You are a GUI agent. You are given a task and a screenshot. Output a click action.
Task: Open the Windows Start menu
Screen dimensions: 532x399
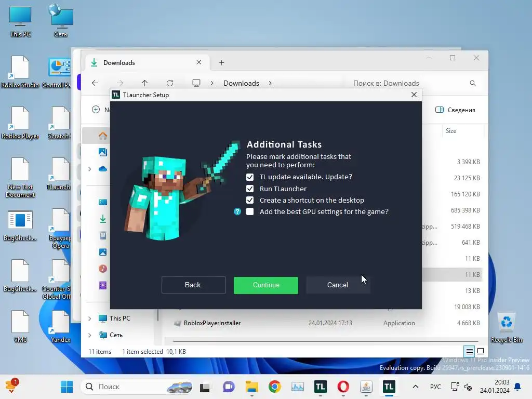coord(66,387)
